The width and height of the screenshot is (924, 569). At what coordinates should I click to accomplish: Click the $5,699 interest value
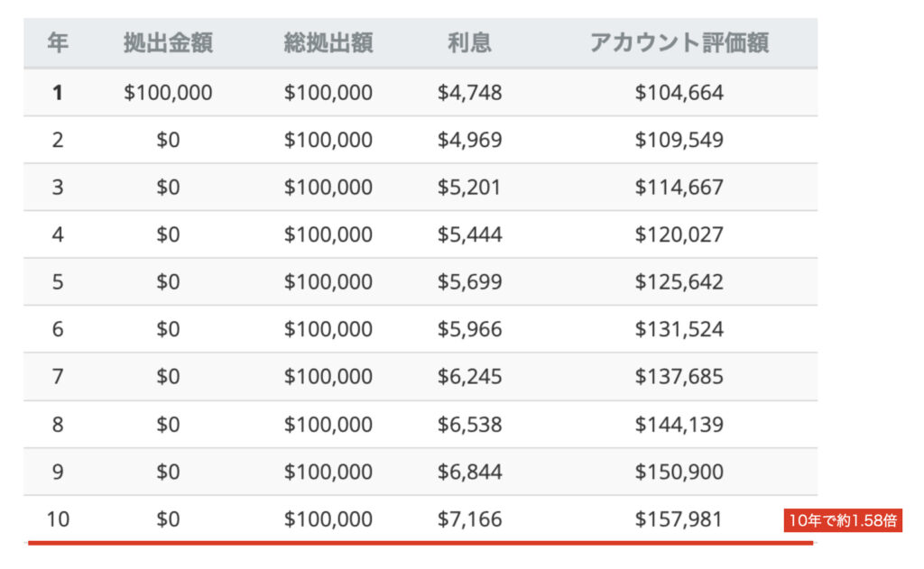pyautogui.click(x=469, y=282)
